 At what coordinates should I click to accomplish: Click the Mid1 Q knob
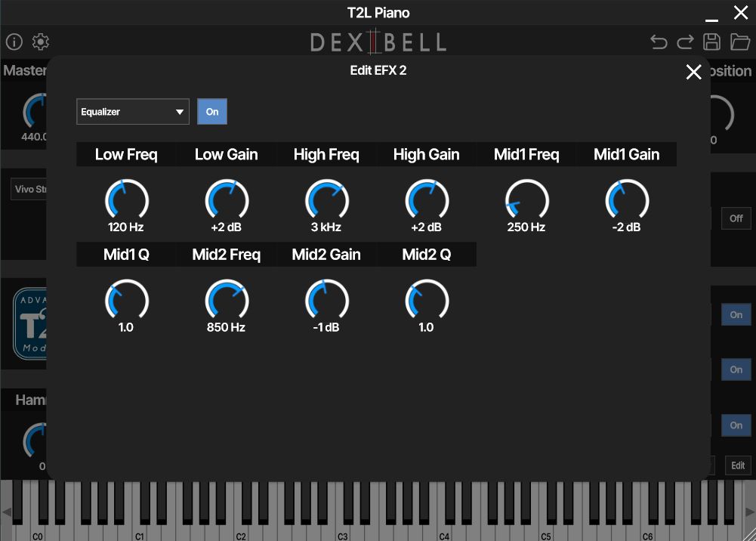tap(127, 301)
